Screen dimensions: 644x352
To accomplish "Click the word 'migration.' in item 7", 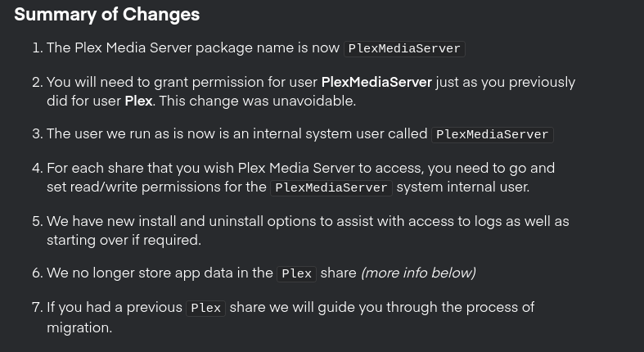I will (x=79, y=327).
